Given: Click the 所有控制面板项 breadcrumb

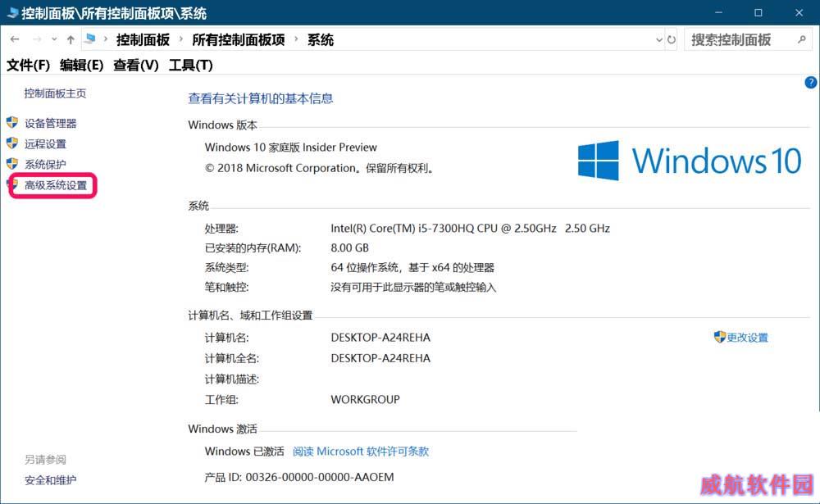Looking at the screenshot, I should (239, 39).
